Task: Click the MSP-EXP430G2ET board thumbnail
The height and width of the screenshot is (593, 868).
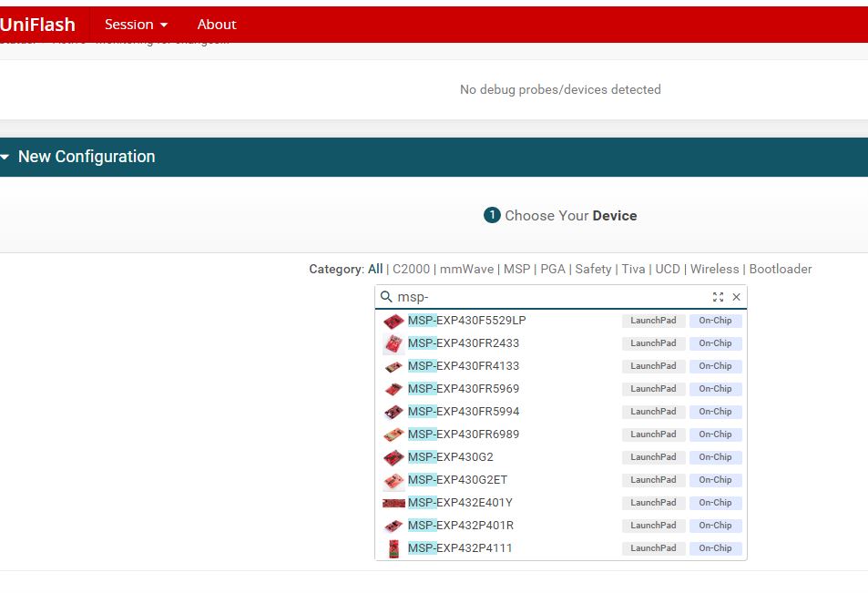Action: 393,481
